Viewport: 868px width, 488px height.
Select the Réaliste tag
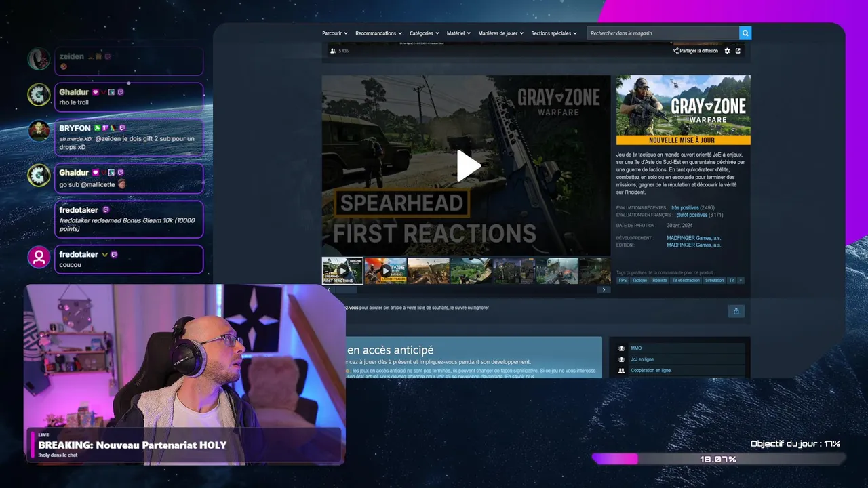coord(660,280)
